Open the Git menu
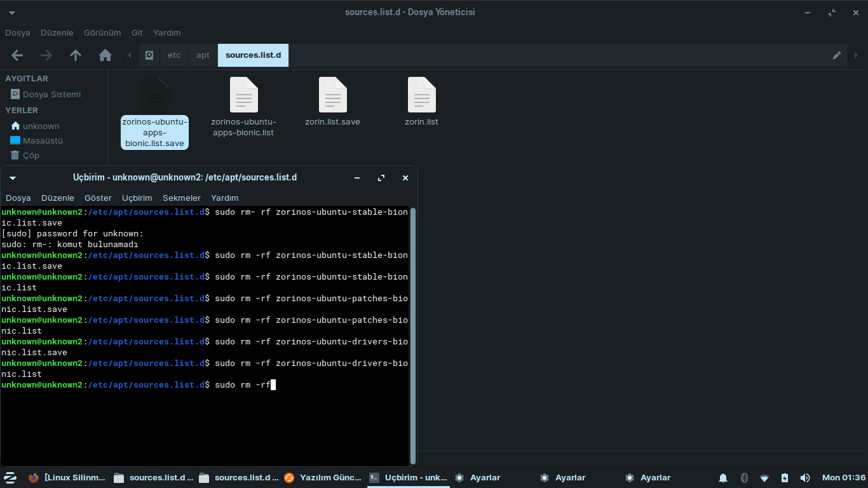This screenshot has height=488, width=868. (137, 32)
